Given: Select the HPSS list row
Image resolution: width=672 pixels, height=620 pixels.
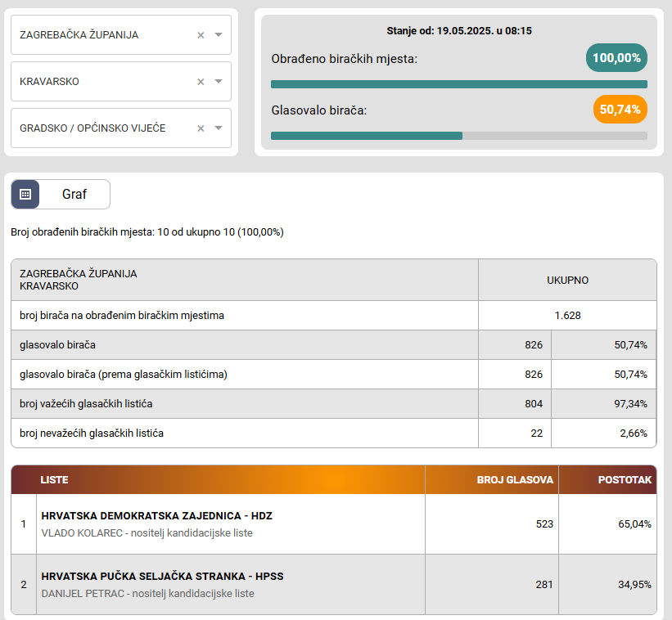Looking at the screenshot, I should click(162, 584).
